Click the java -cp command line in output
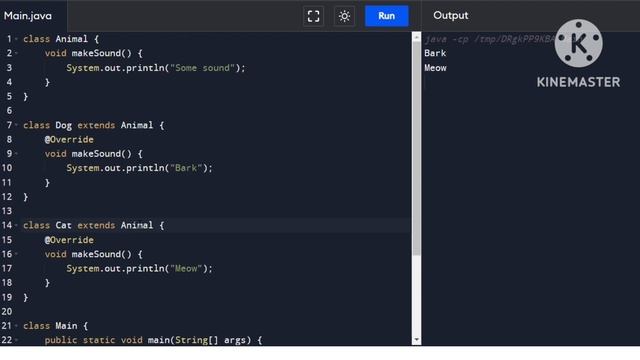 pos(490,40)
